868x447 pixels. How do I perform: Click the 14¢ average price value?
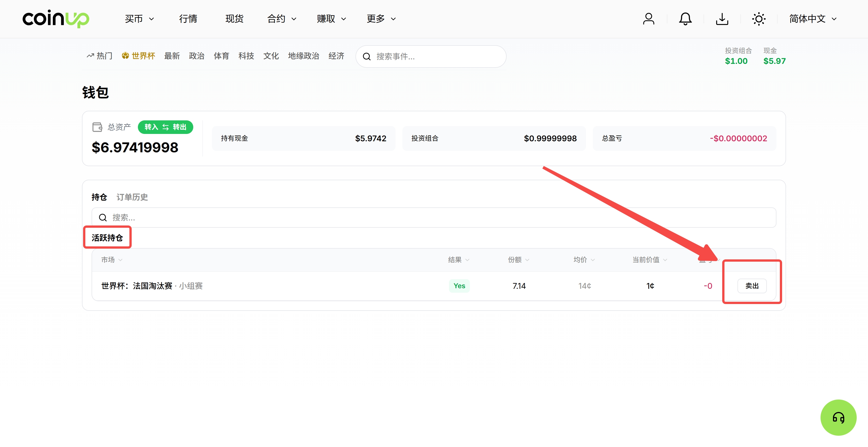[585, 286]
